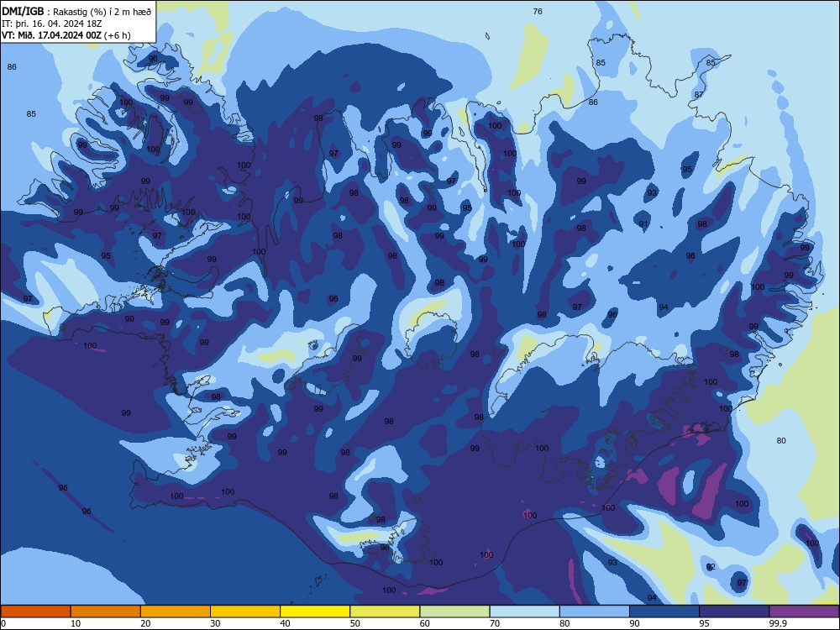
Task: Click the '40' legend scale label
Action: pos(286,623)
